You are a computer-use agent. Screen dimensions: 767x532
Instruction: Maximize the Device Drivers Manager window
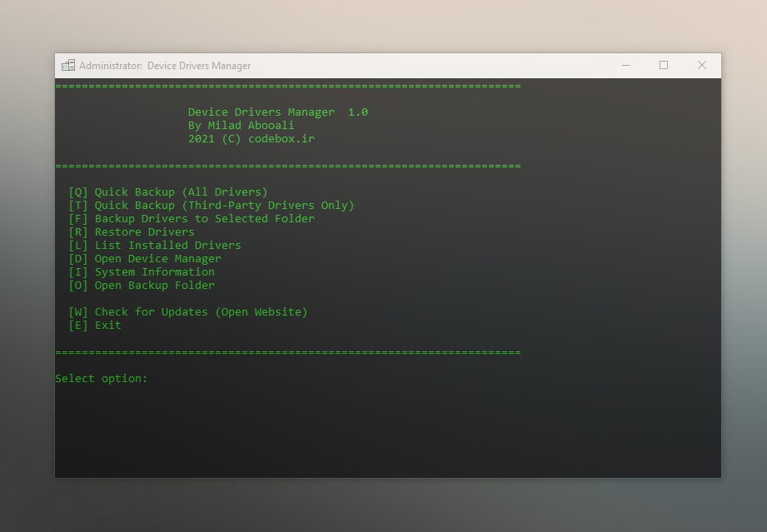663,66
